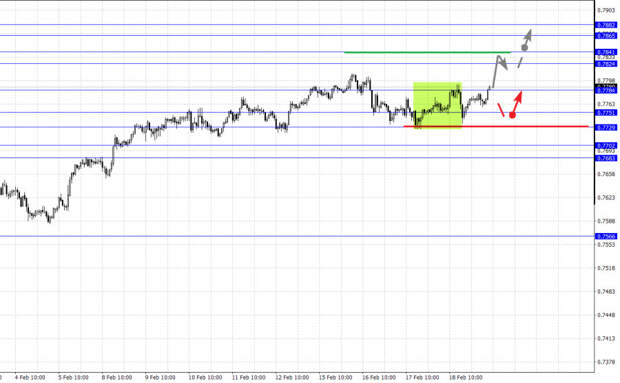Image resolution: width=620 pixels, height=383 pixels.
Task: Click the 0.7518 price scale value
Action: (x=606, y=268)
